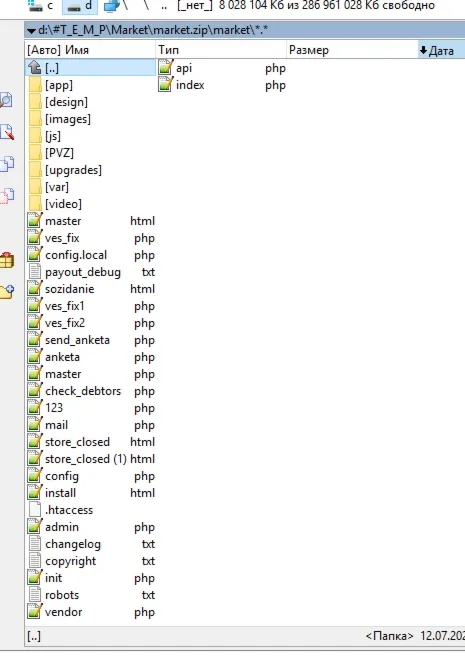Select the Move files sidebar icon
This screenshot has width=465, height=667.
6,196
